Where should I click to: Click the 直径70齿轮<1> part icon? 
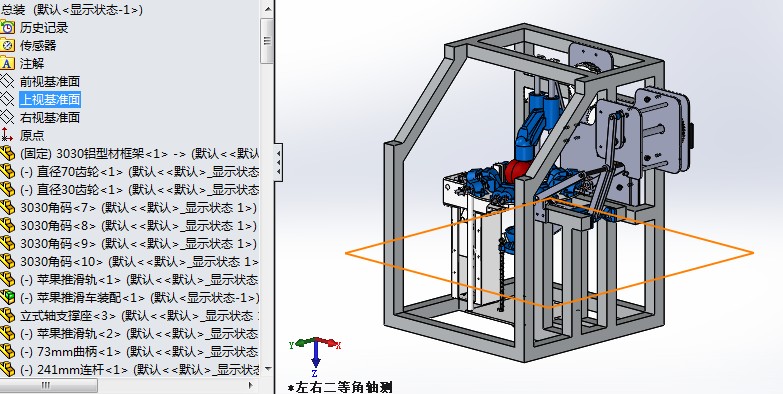click(7, 171)
